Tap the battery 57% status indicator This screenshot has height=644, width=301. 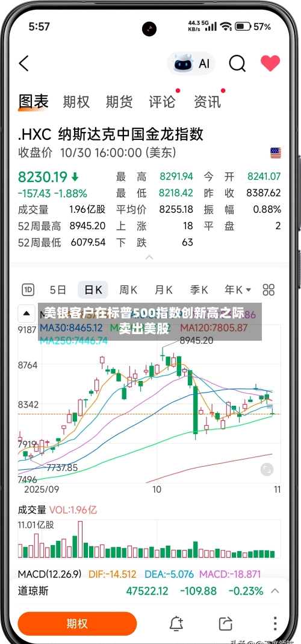tap(253, 27)
